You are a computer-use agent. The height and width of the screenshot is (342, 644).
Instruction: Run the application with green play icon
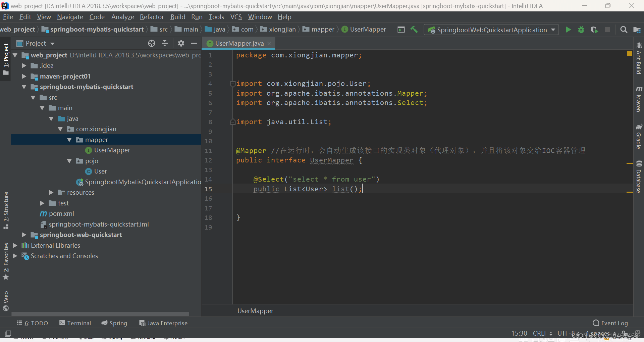tap(568, 30)
